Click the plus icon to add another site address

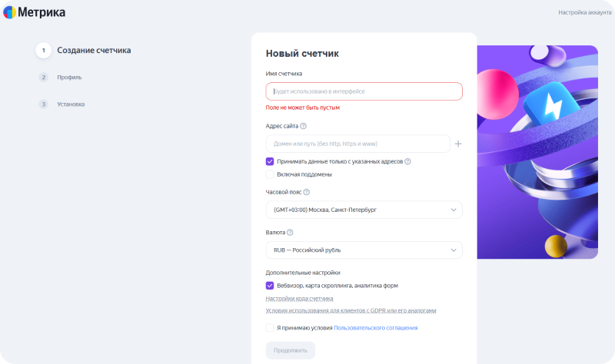(457, 144)
